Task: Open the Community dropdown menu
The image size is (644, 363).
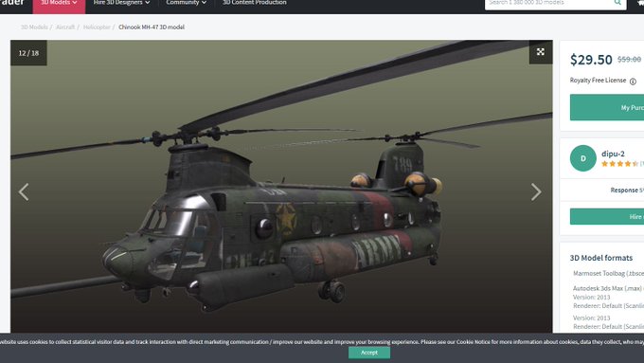Action: [x=186, y=3]
